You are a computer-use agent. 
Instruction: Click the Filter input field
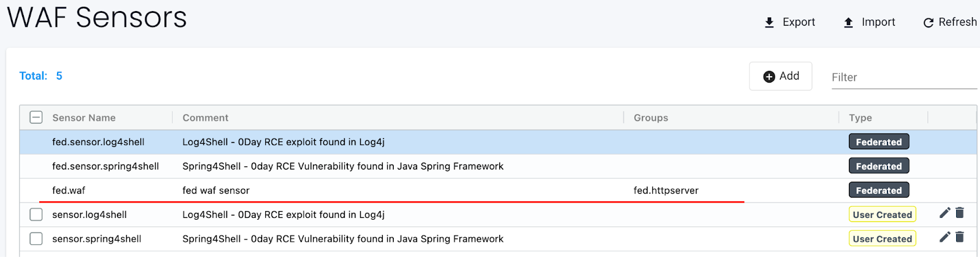tap(903, 77)
